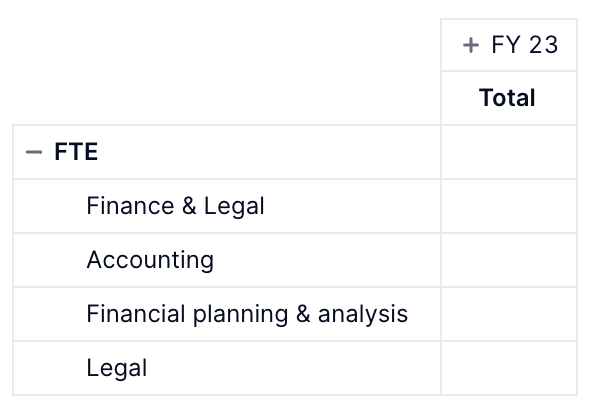Click the number 23 in FY 23 header
The image size is (606, 420).
click(543, 45)
